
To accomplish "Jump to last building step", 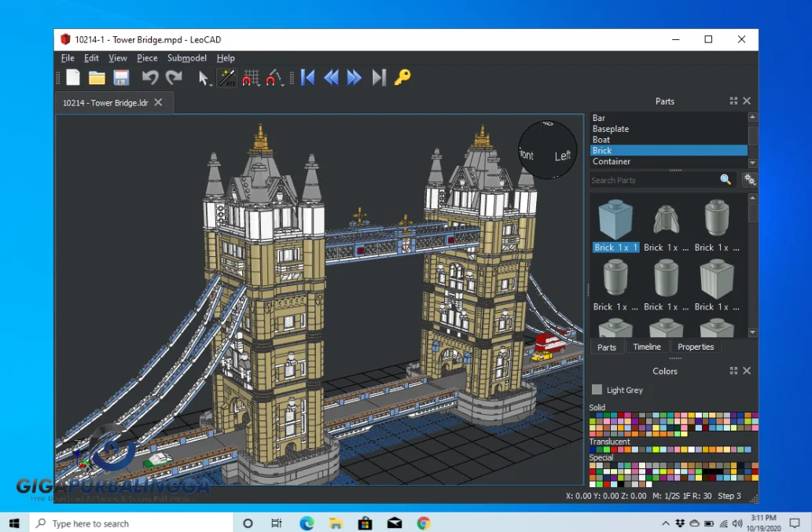I will click(379, 78).
